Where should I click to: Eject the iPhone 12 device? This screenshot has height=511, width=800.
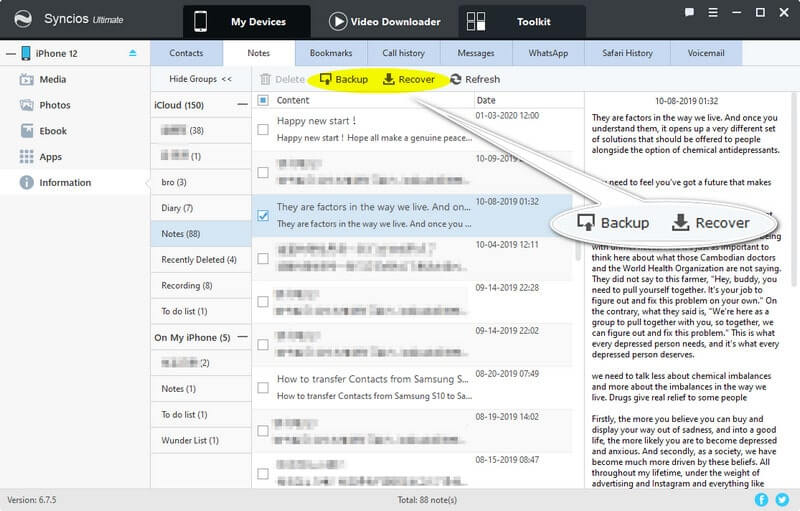tap(133, 53)
